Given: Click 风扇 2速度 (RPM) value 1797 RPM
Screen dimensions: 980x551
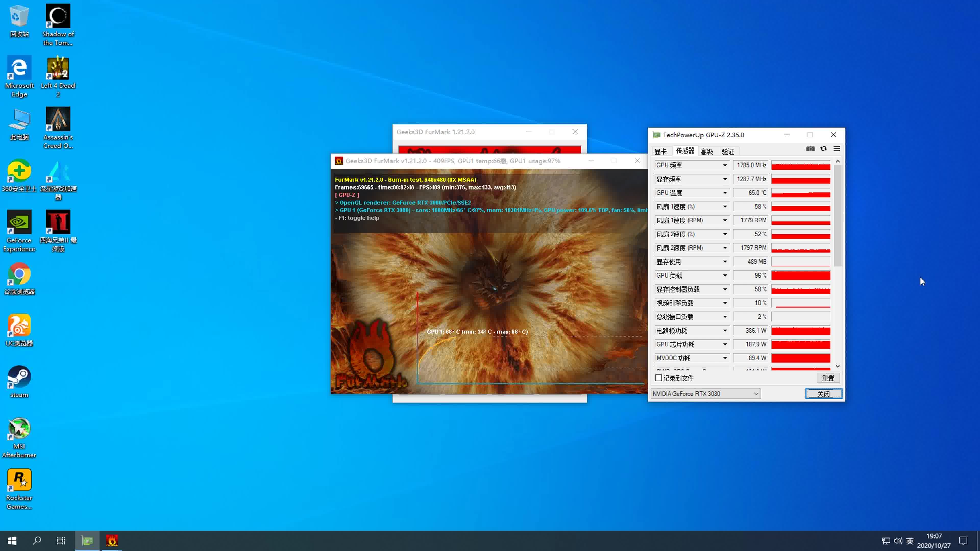Looking at the screenshot, I should (751, 248).
